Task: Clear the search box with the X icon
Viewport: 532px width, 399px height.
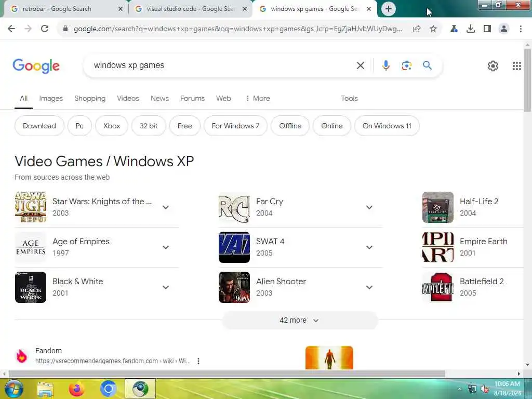Action: click(361, 65)
